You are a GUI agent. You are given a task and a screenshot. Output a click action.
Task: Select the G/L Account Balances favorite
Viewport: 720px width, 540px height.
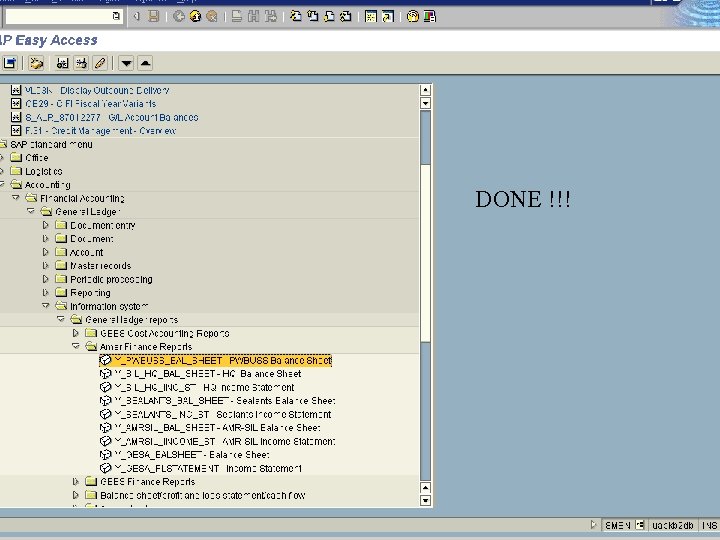point(112,117)
